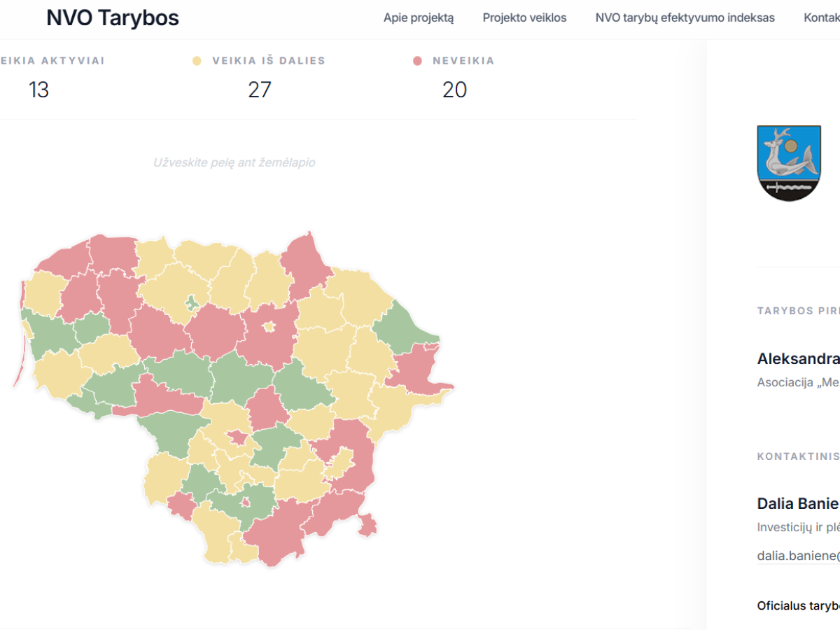Image resolution: width=840 pixels, height=630 pixels.
Task: Click the yellow Veikia iš dalies legend dot
Action: point(197,61)
